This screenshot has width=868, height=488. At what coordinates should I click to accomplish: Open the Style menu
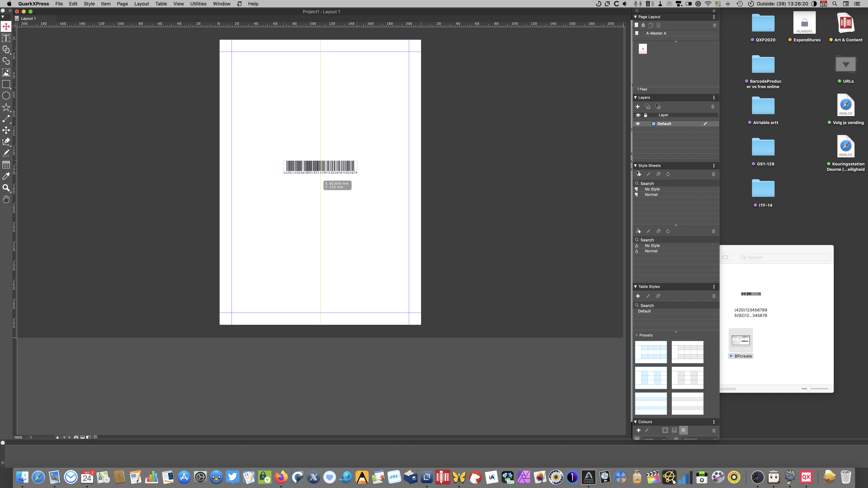pyautogui.click(x=89, y=4)
